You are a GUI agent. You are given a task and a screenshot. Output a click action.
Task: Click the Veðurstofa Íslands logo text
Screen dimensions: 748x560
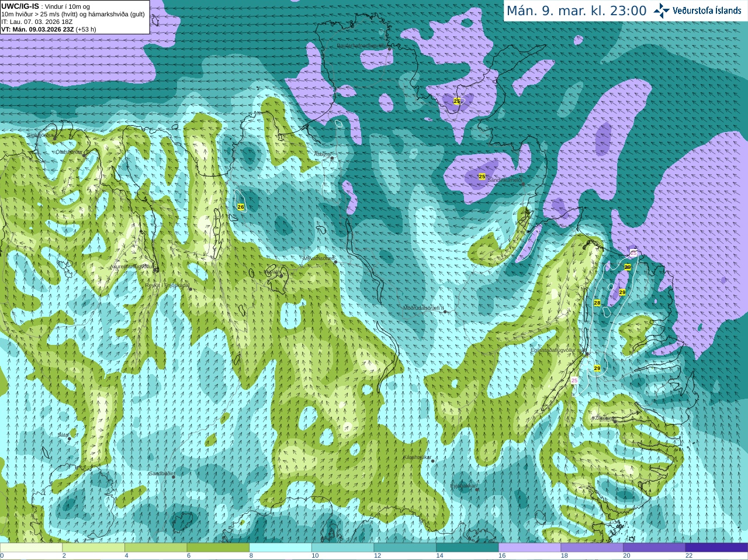coord(707,11)
